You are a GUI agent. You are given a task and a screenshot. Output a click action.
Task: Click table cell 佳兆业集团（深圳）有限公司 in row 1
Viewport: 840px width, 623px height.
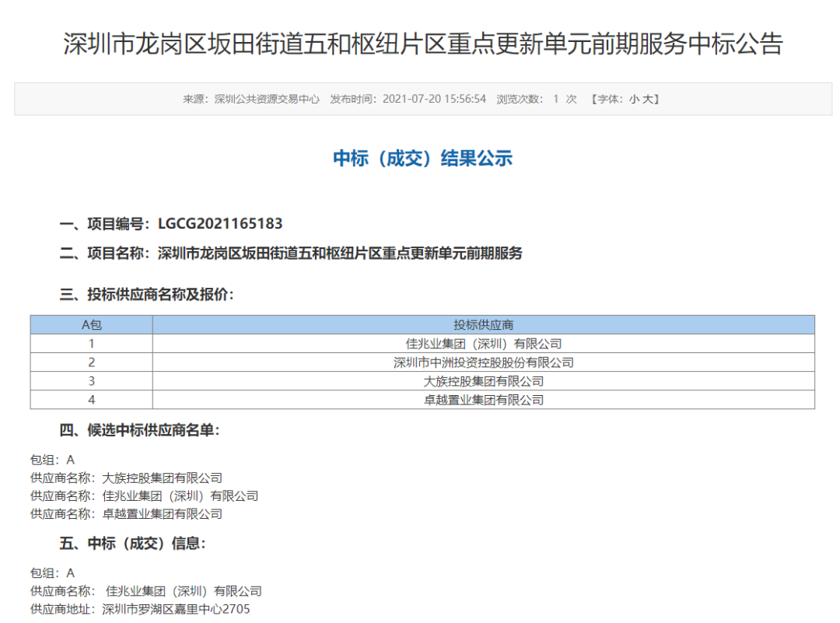click(x=484, y=343)
